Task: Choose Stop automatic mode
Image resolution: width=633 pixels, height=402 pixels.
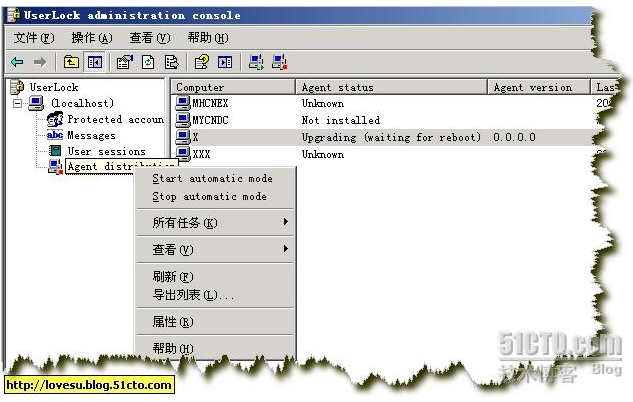Action: (x=216, y=197)
